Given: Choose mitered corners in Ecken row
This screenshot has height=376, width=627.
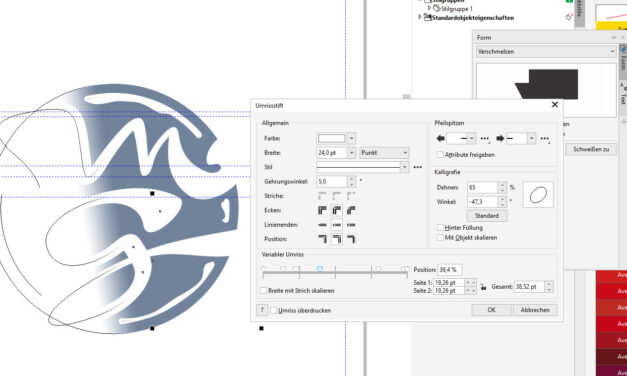Looking at the screenshot, I should pyautogui.click(x=322, y=210).
